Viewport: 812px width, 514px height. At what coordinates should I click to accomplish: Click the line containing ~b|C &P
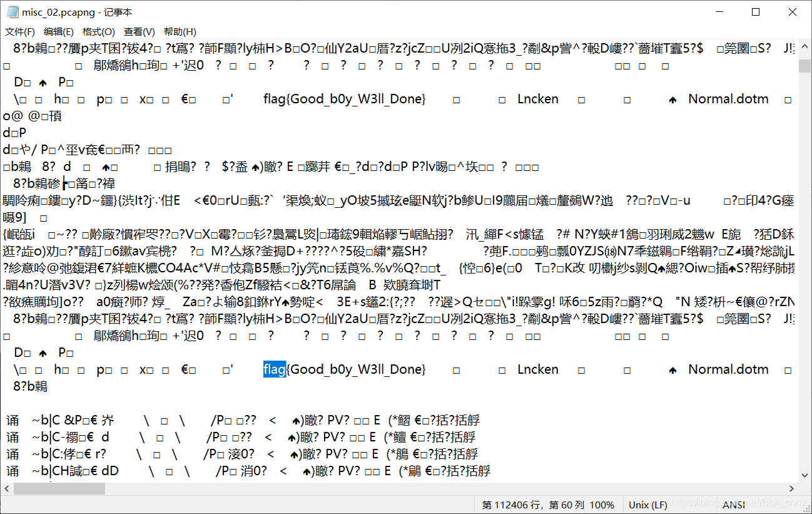243,420
